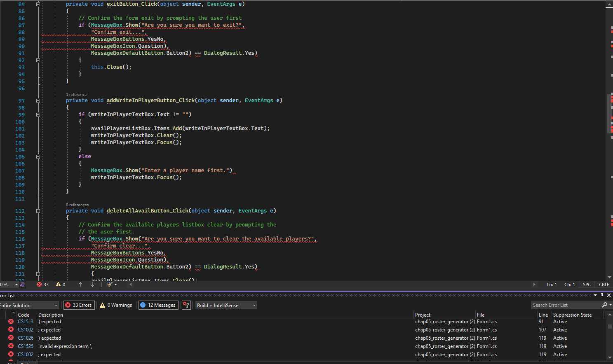Click editor vertical scrollbar down arrow
Viewport: 613px width, 364px height.
(609, 278)
